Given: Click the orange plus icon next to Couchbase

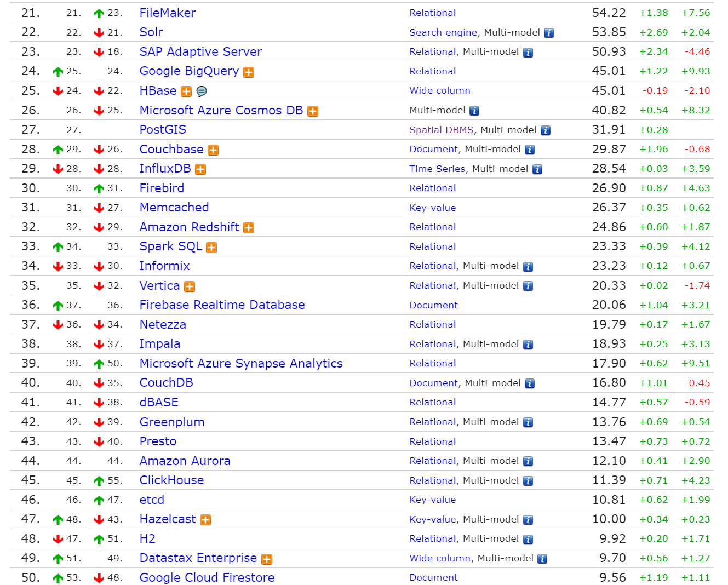Looking at the screenshot, I should click(213, 150).
